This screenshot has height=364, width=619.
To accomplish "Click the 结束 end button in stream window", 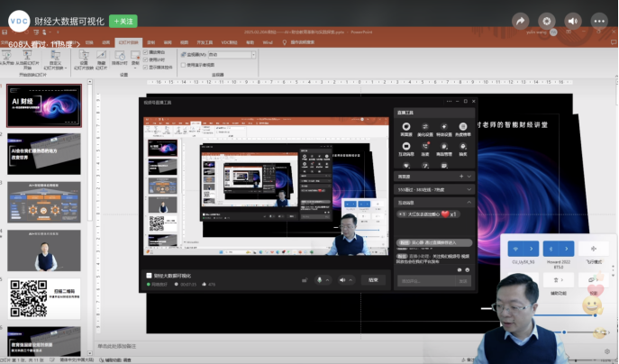I will pyautogui.click(x=373, y=280).
